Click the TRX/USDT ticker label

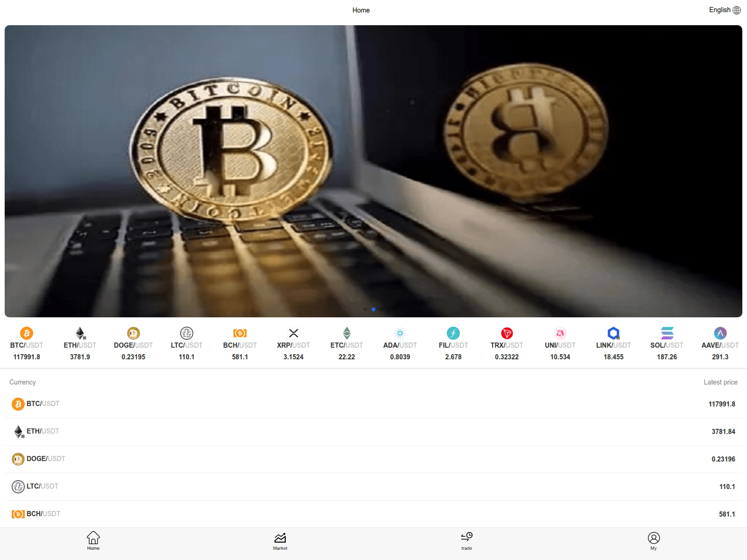[x=507, y=345]
